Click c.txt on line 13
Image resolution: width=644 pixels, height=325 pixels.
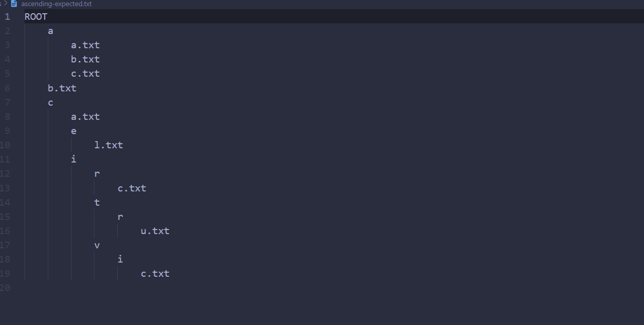coord(131,188)
